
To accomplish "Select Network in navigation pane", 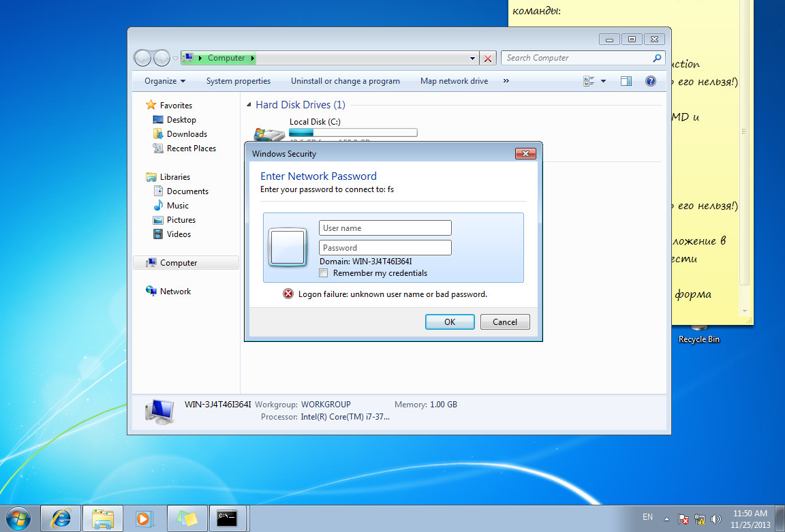I will click(175, 292).
